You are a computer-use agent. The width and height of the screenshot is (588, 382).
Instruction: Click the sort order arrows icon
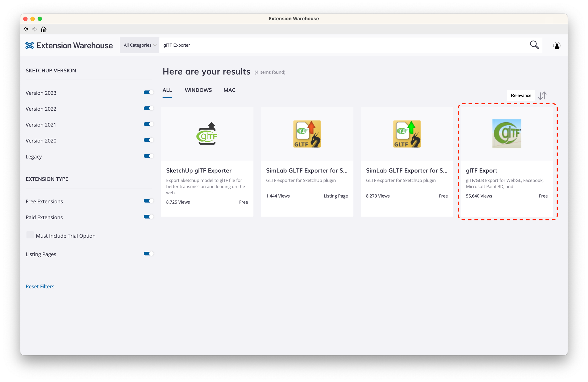(x=542, y=96)
